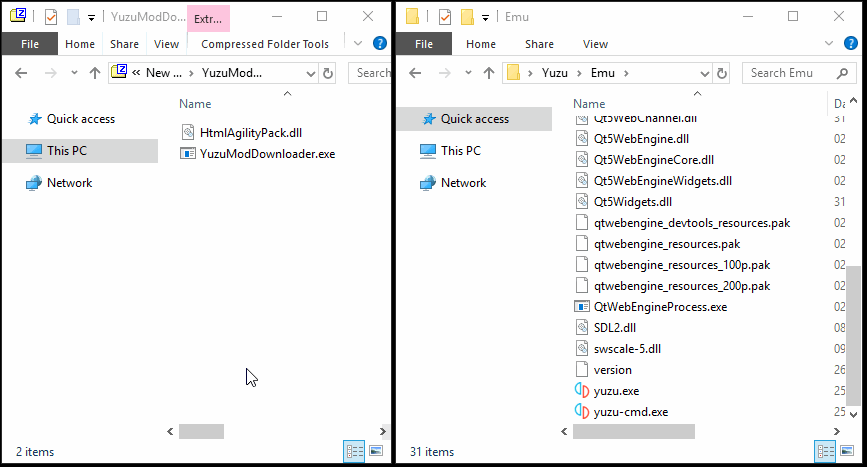Select Quick access in Emu navigation pane
867x467 pixels.
pos(474,119)
